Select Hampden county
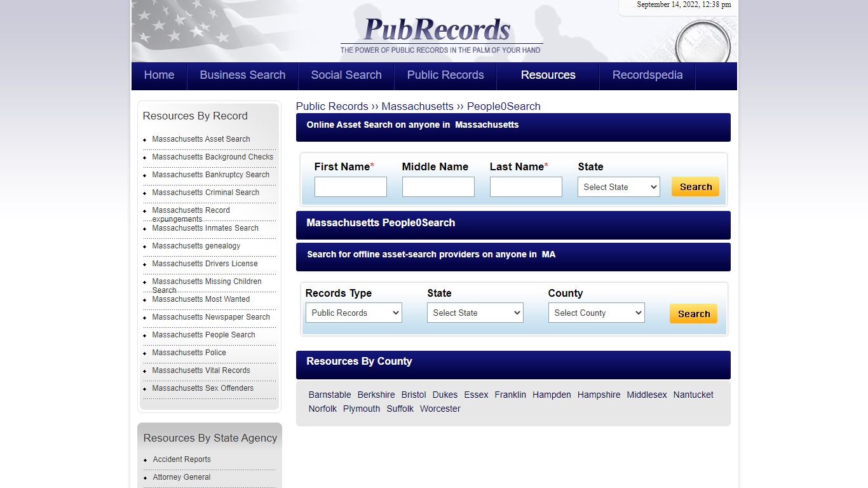 click(x=552, y=395)
